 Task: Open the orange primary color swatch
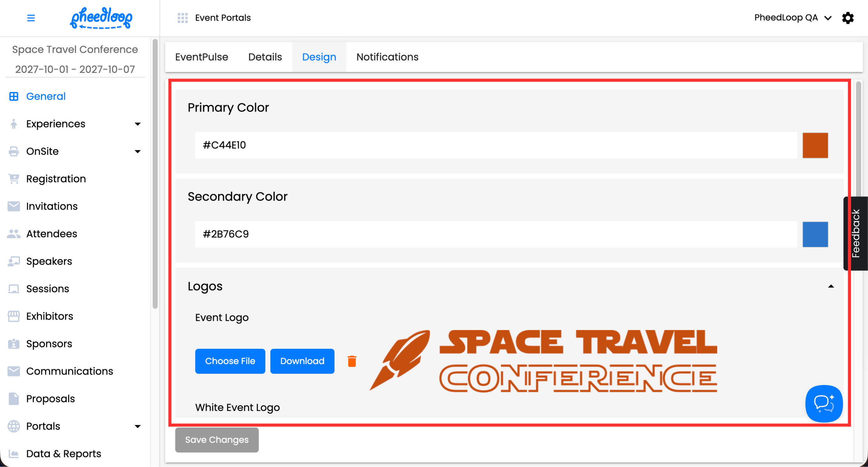point(815,146)
